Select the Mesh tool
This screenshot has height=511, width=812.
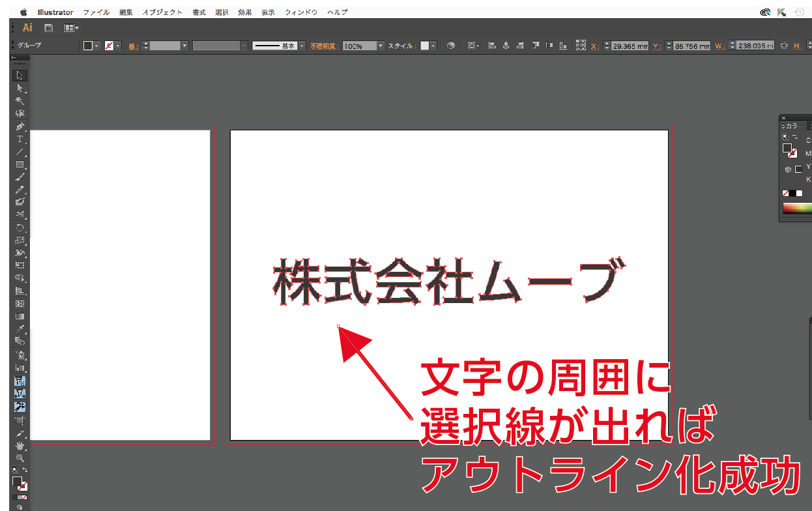pos(20,304)
